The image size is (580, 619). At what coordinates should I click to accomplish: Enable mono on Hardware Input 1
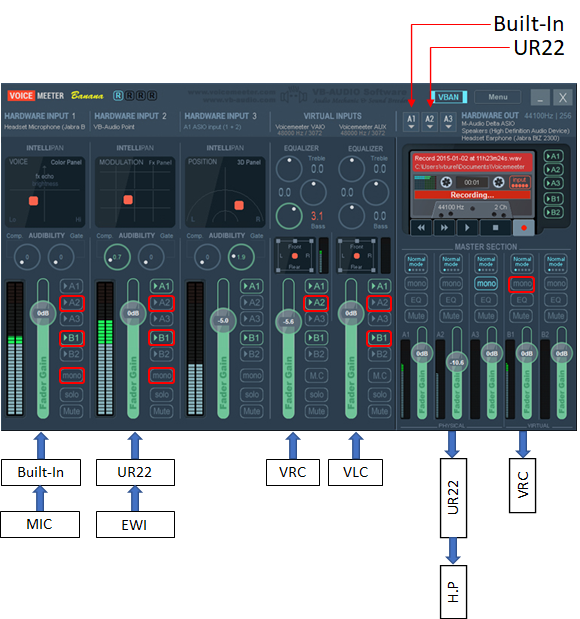pyautogui.click(x=72, y=375)
